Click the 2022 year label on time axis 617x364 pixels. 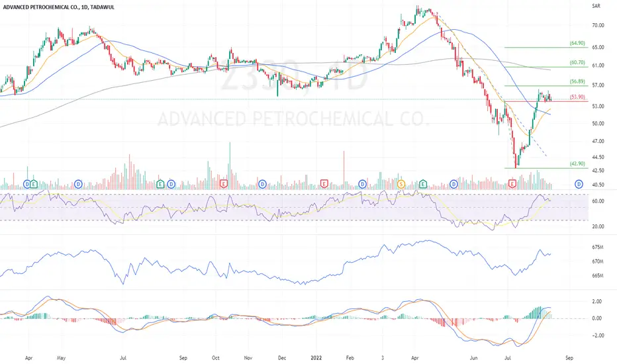click(x=316, y=358)
